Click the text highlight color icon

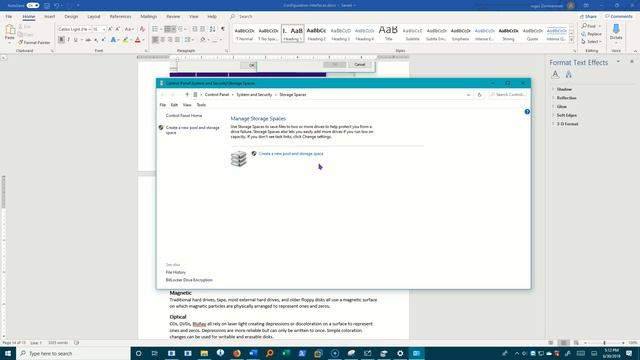(126, 40)
